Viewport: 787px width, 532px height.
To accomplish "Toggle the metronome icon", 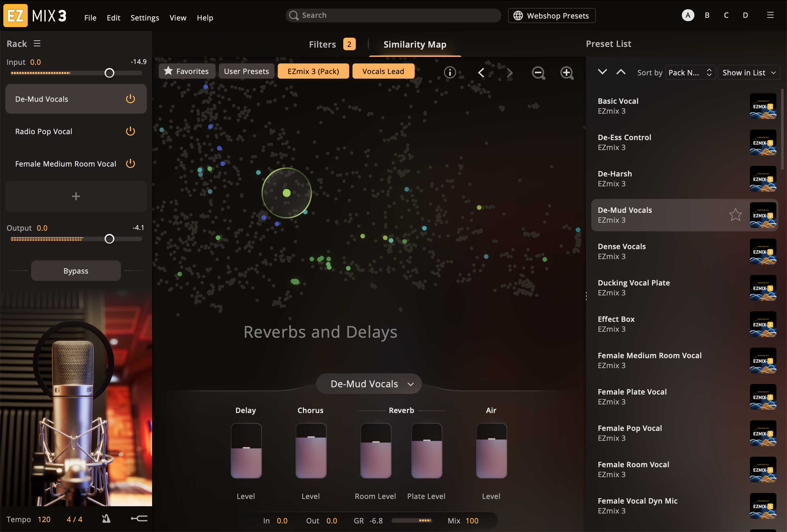I will (106, 518).
